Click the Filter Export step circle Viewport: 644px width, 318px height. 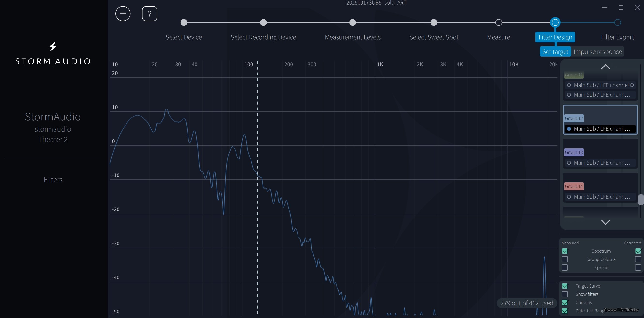[x=618, y=23]
